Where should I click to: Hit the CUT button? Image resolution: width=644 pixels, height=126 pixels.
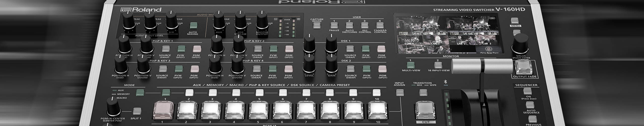[425, 110]
